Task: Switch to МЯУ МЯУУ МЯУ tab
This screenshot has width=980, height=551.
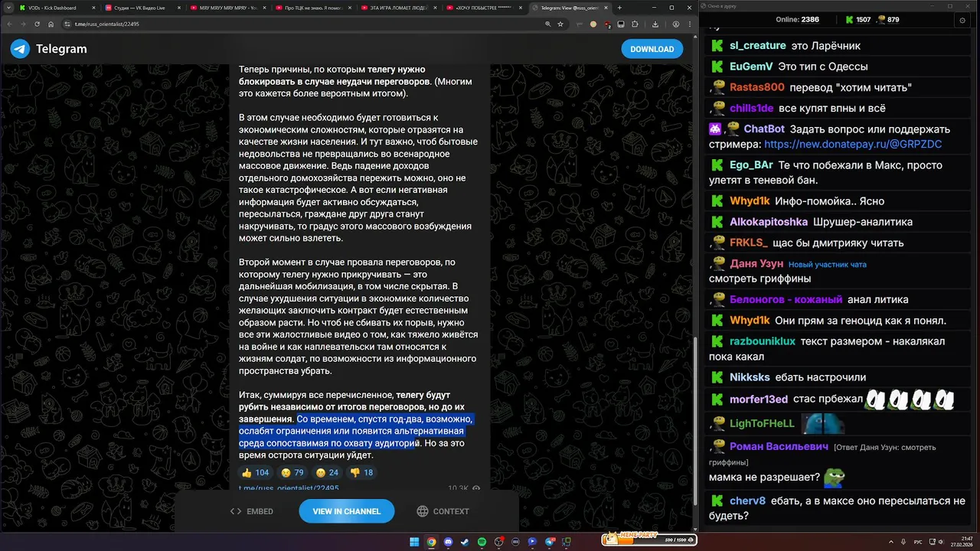Action: click(x=227, y=8)
